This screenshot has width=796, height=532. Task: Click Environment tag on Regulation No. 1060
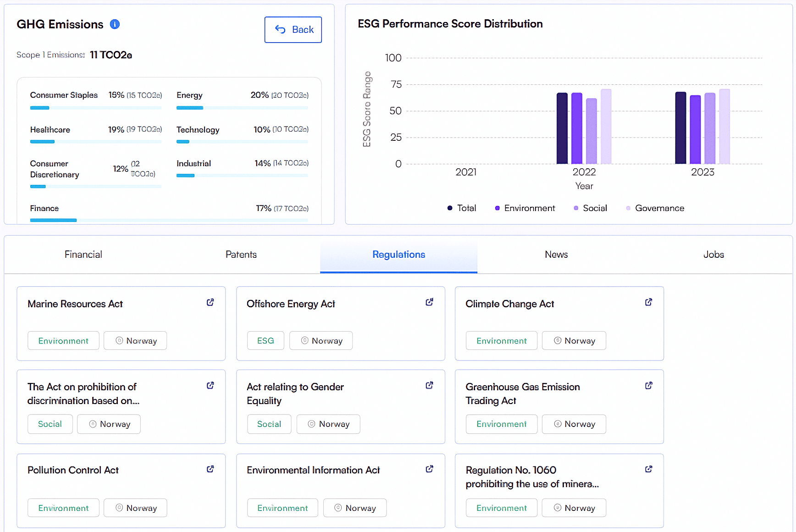(x=502, y=508)
